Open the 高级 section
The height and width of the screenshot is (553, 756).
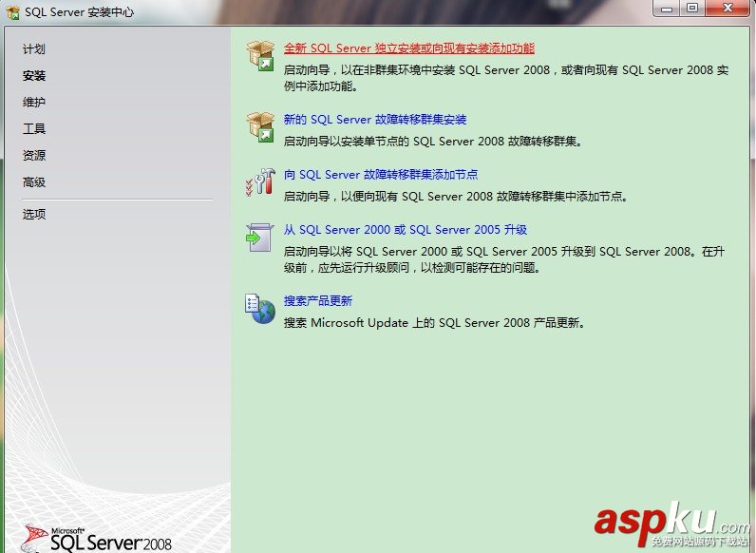(34, 182)
